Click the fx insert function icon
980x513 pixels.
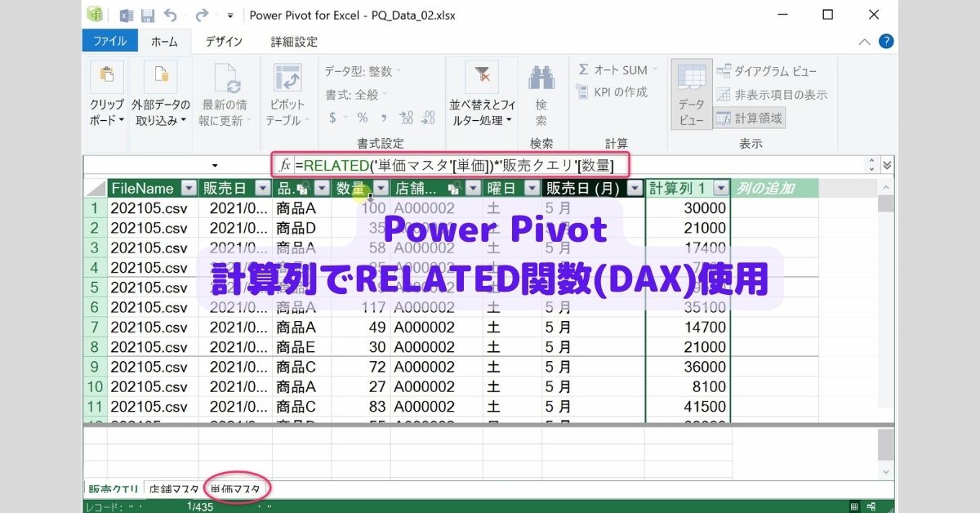[285, 165]
